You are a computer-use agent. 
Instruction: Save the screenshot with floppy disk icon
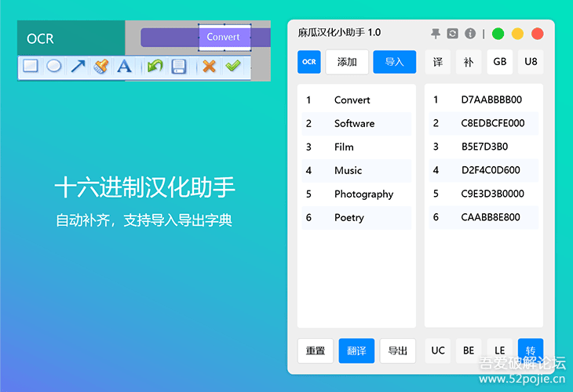[179, 67]
